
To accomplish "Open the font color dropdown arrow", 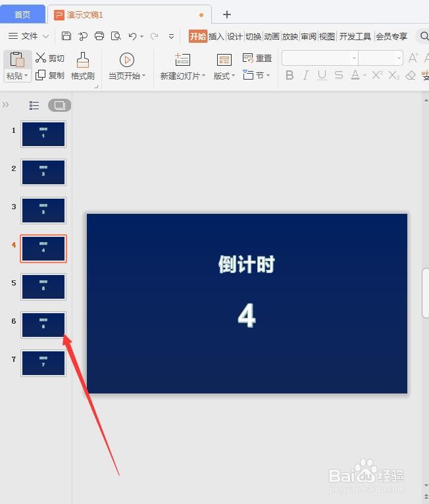I will pos(365,76).
